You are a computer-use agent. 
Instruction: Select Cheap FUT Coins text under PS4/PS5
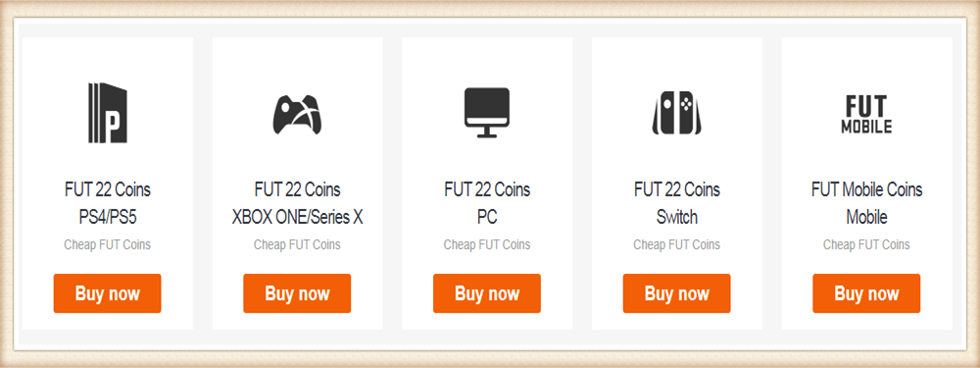pos(108,244)
